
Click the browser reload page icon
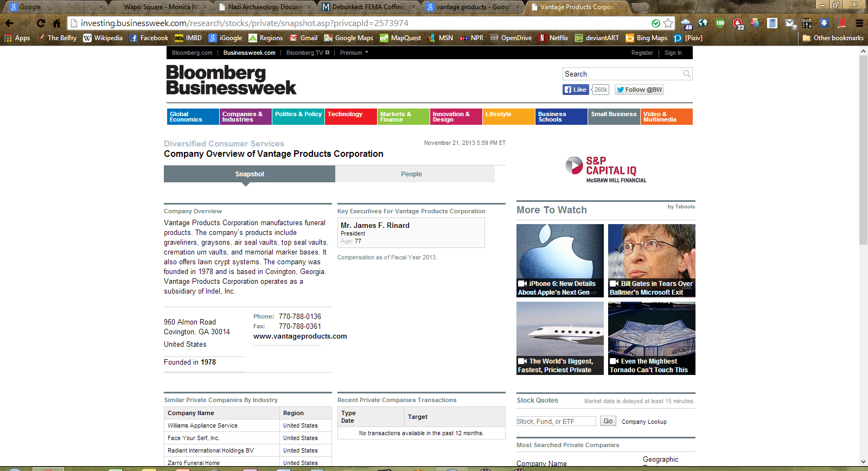click(41, 23)
